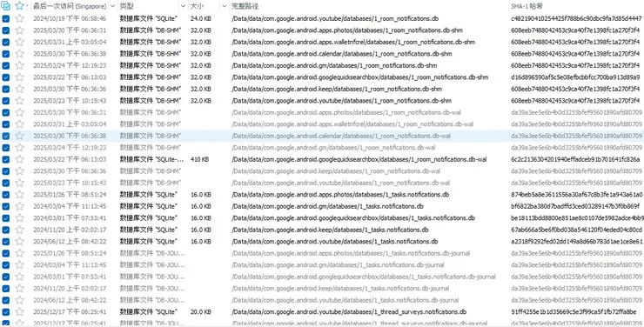644x327 pixels.
Task: Uncheck the apps.photos db-shm row checkbox
Action: pos(6,30)
